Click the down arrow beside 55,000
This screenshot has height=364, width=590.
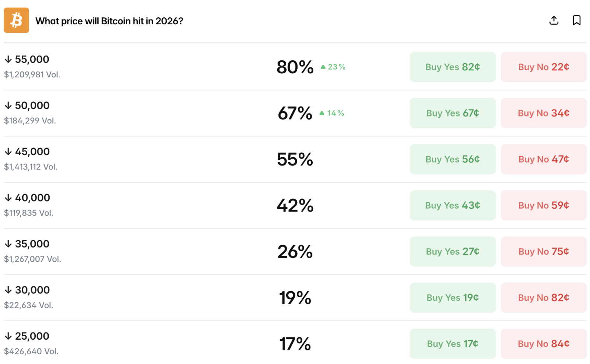click(8, 59)
